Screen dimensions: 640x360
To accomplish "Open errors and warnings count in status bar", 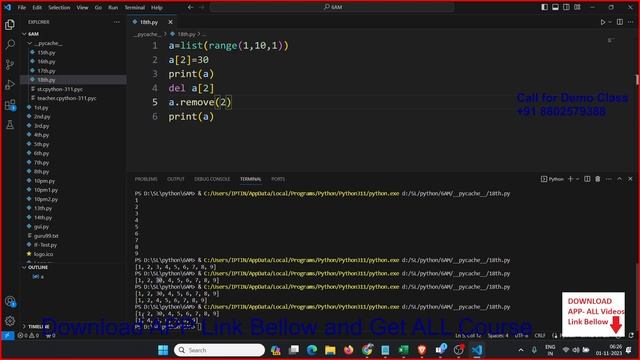I will tap(28, 336).
